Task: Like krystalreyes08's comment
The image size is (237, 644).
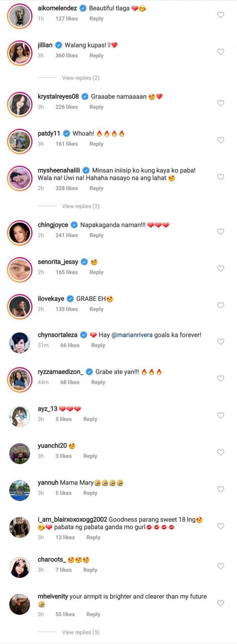Action: click(x=221, y=103)
